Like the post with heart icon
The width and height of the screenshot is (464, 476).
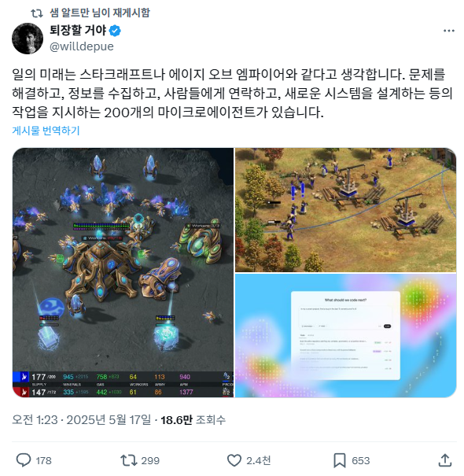tap(234, 460)
